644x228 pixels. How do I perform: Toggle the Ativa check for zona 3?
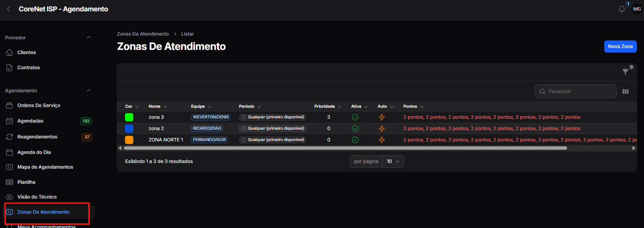point(355,117)
